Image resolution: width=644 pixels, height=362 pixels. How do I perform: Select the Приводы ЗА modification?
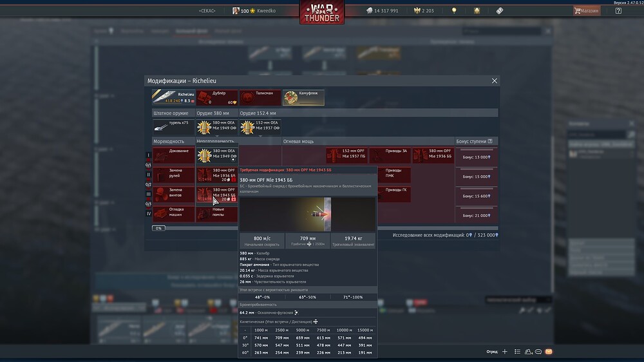(390, 155)
